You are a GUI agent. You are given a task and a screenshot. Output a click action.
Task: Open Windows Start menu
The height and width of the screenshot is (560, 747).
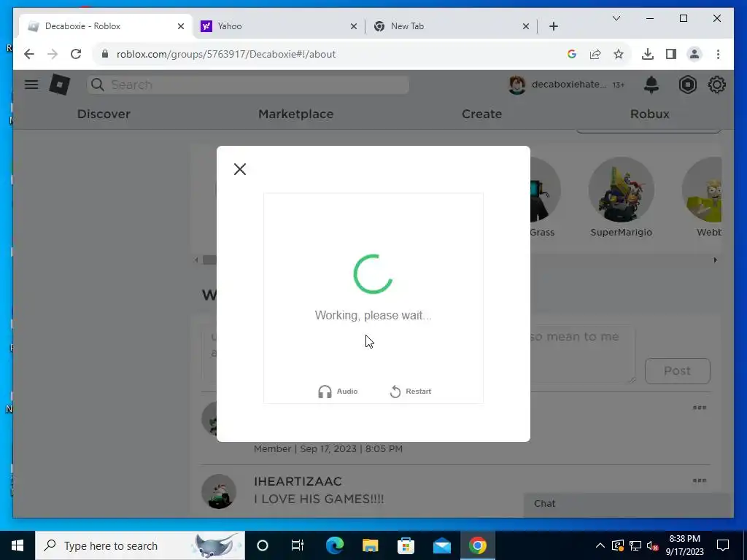pyautogui.click(x=18, y=545)
